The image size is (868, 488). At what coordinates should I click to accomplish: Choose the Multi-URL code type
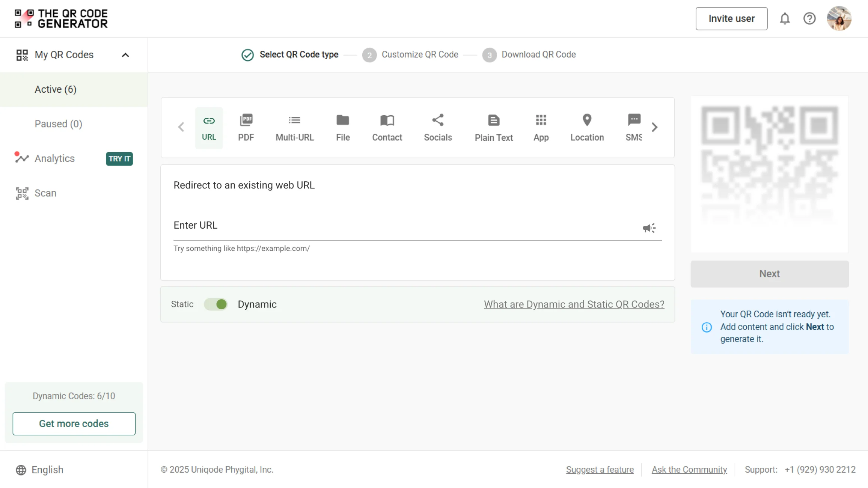294,128
